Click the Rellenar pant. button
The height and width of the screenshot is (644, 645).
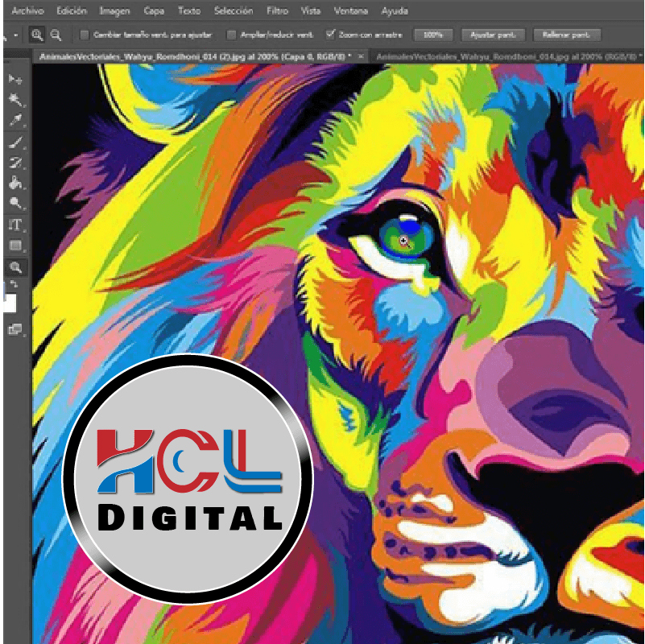click(566, 35)
